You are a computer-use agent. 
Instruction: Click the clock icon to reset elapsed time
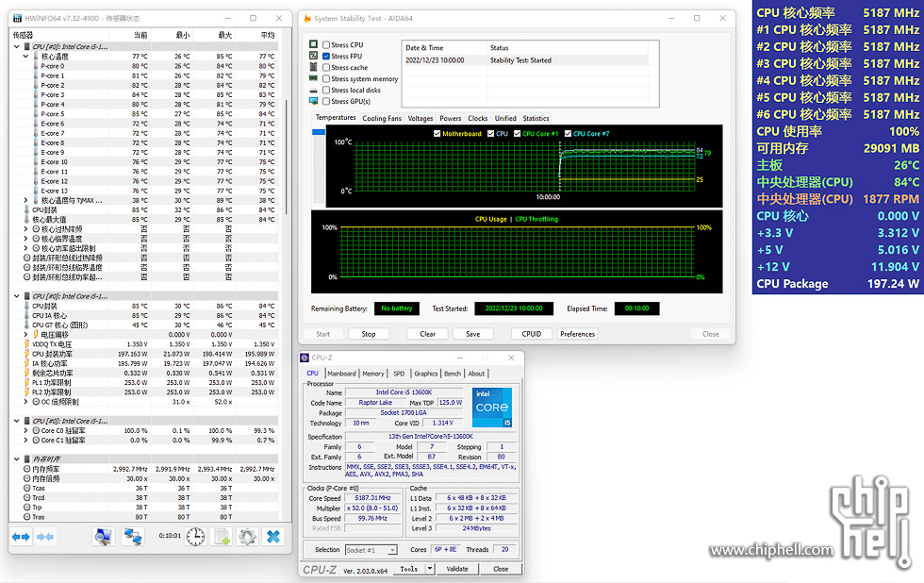pos(195,536)
